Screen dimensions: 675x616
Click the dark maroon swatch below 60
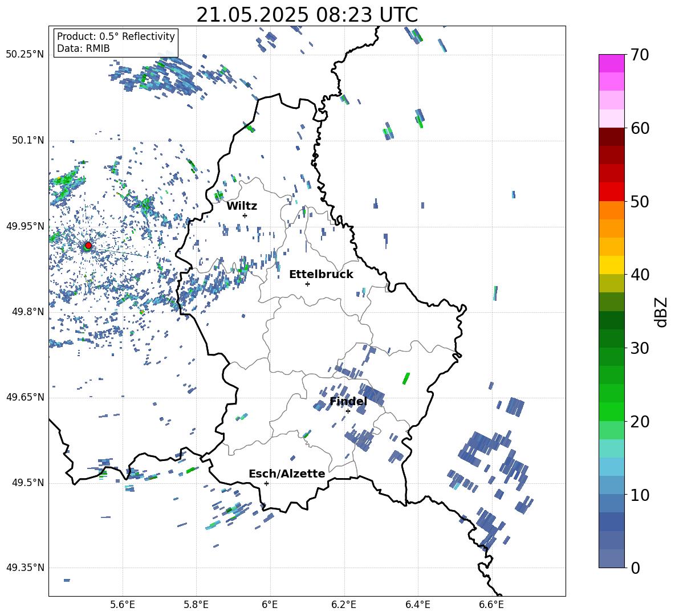point(612,137)
